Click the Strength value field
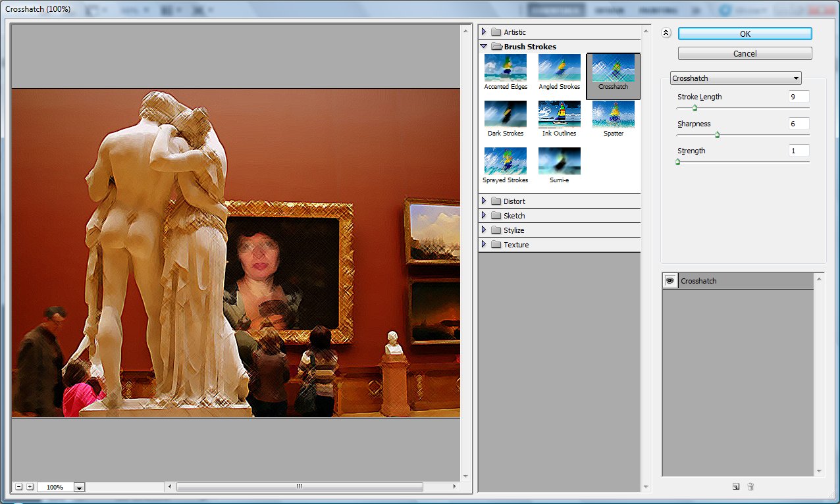 pyautogui.click(x=799, y=151)
